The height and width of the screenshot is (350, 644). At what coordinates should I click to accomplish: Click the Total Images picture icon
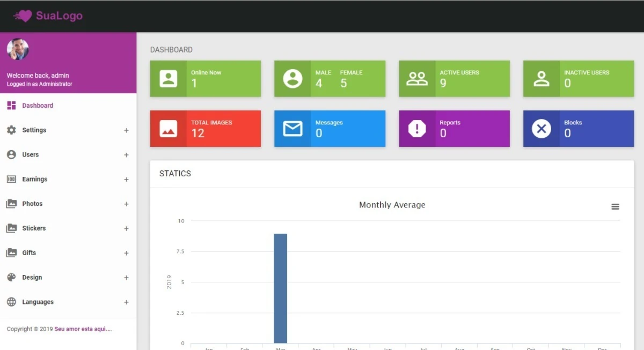point(168,129)
